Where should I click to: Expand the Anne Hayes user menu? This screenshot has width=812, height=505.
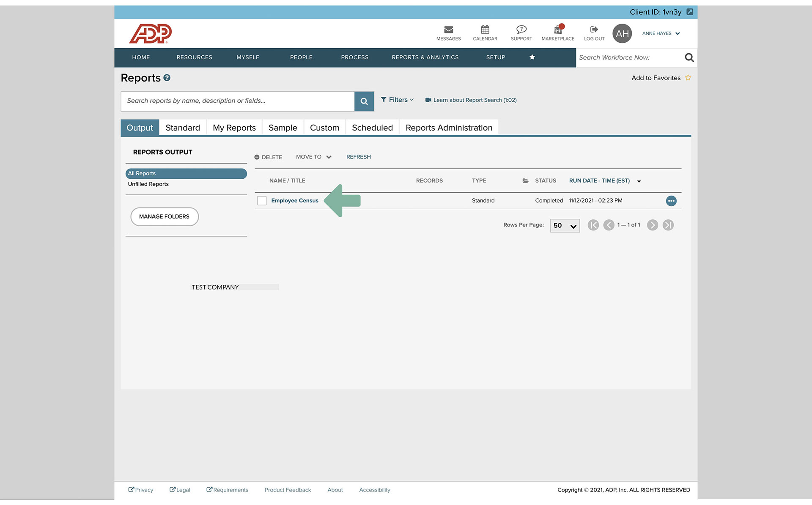click(661, 33)
